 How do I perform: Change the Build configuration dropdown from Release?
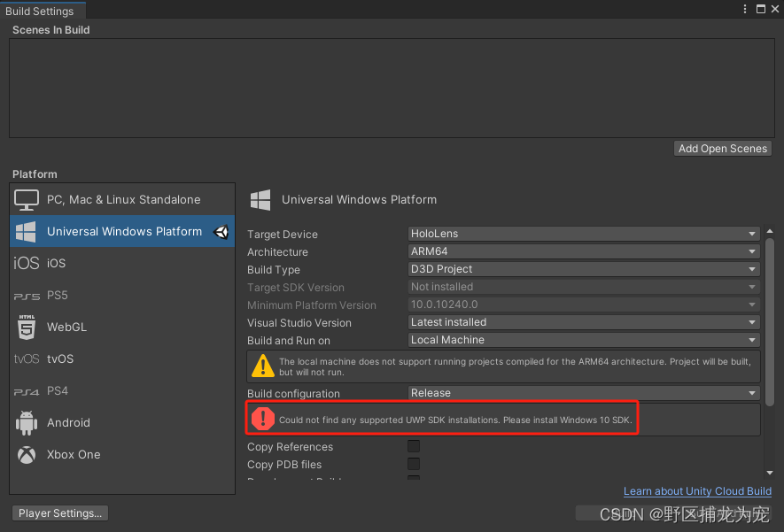coord(584,393)
